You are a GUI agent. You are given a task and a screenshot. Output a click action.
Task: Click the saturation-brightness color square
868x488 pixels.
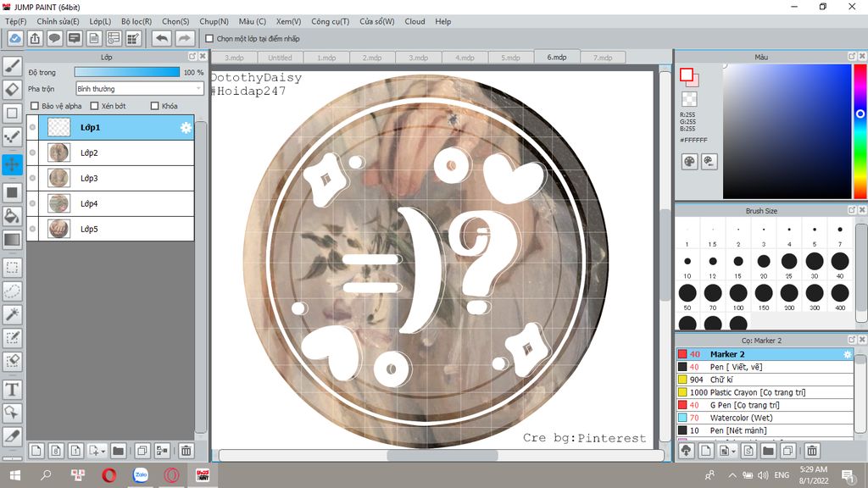(x=787, y=131)
